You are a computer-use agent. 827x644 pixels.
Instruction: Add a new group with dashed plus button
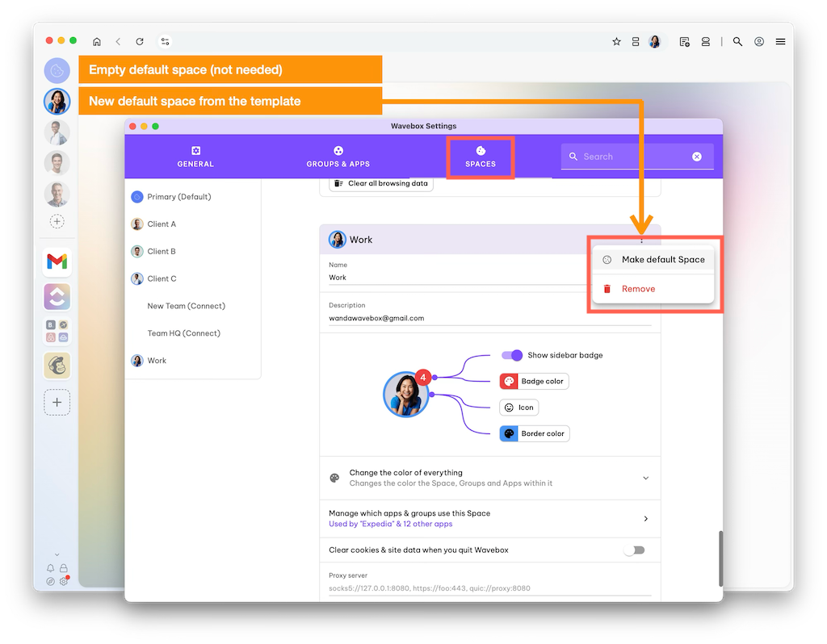[x=57, y=402]
